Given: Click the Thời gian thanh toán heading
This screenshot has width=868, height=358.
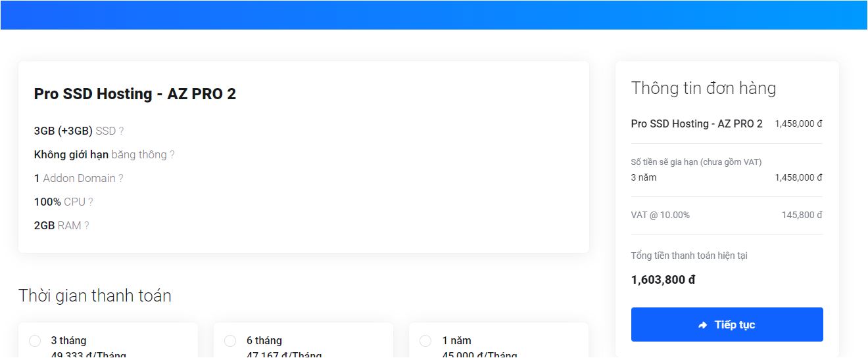Looking at the screenshot, I should coord(95,296).
